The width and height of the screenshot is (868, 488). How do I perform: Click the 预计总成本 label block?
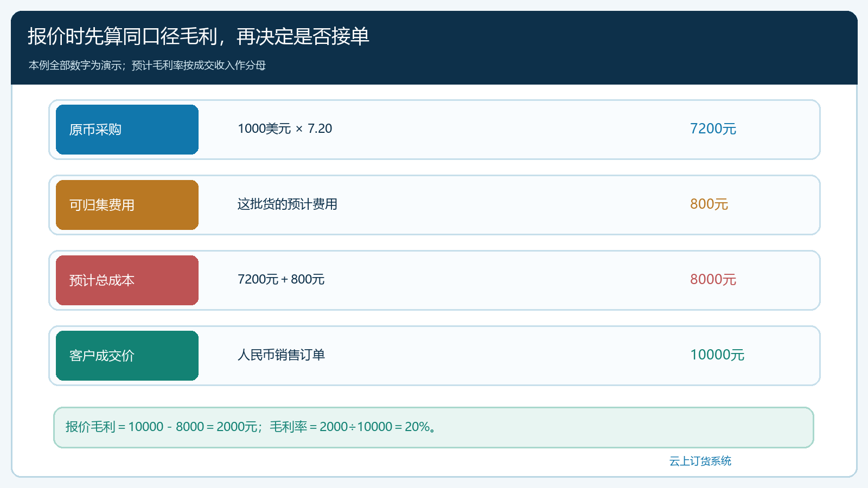click(127, 280)
